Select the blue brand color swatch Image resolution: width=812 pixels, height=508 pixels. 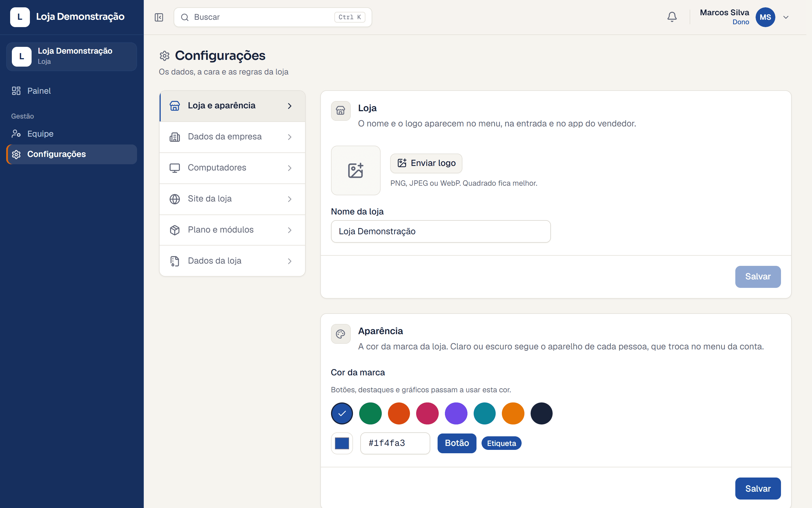[x=342, y=413]
